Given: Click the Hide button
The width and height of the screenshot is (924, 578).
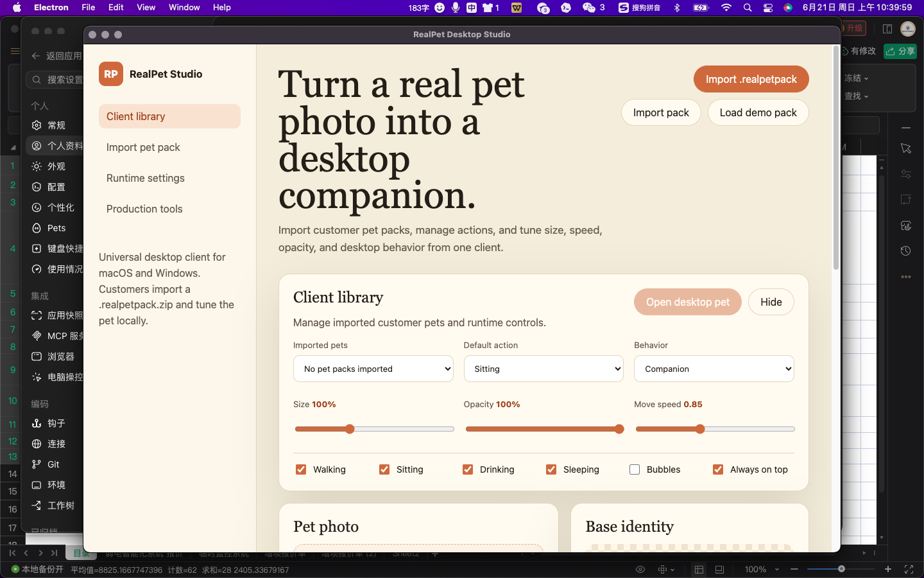Looking at the screenshot, I should coord(771,302).
